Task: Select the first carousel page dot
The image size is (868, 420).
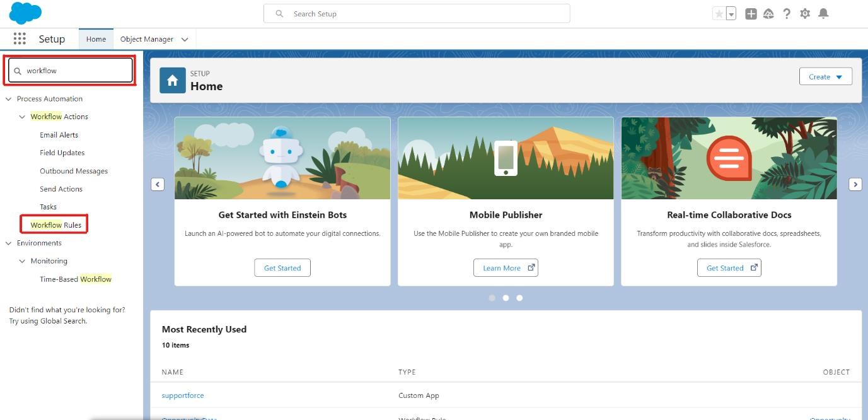Action: tap(492, 298)
